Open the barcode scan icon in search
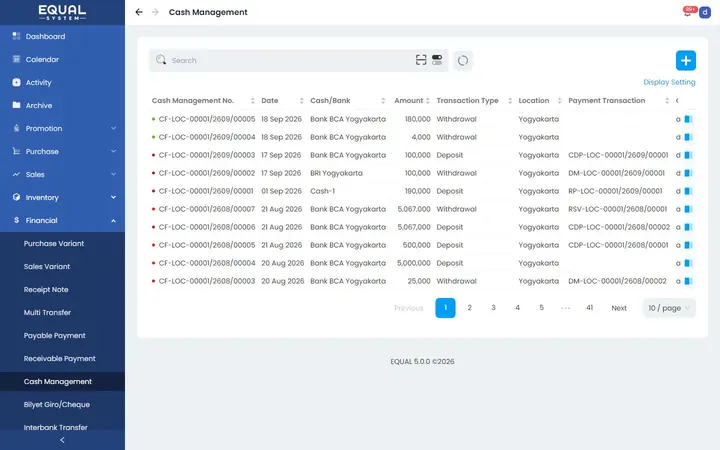720x450 pixels. click(x=421, y=60)
